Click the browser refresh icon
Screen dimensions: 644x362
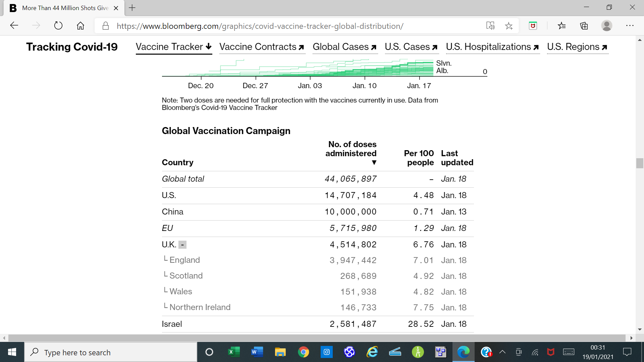58,26
